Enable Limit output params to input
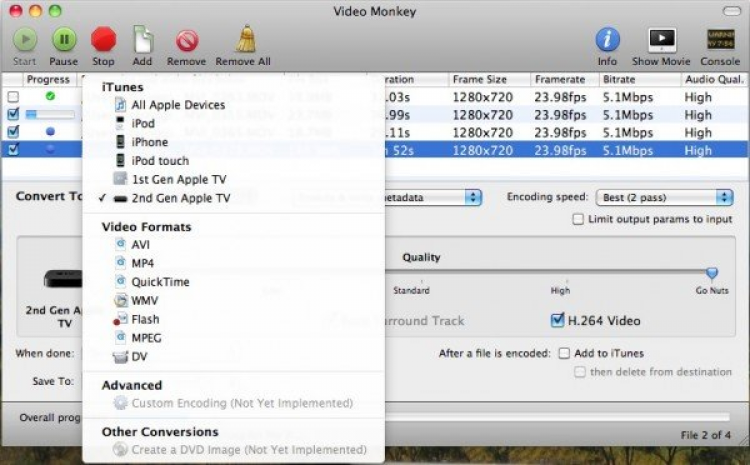The height and width of the screenshot is (465, 750). 578,219
